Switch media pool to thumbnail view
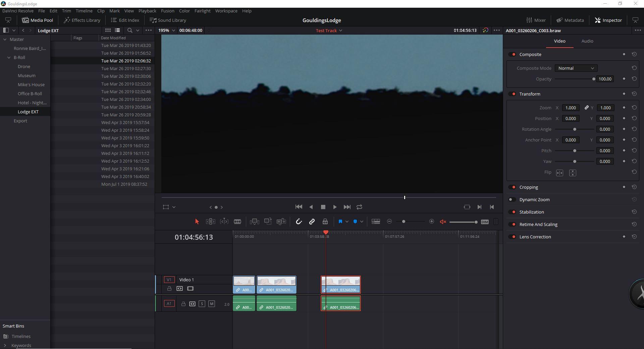 tap(108, 30)
